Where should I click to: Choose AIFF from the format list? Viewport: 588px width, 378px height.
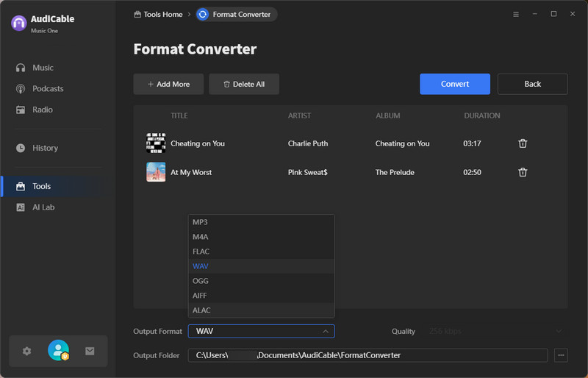click(x=261, y=295)
